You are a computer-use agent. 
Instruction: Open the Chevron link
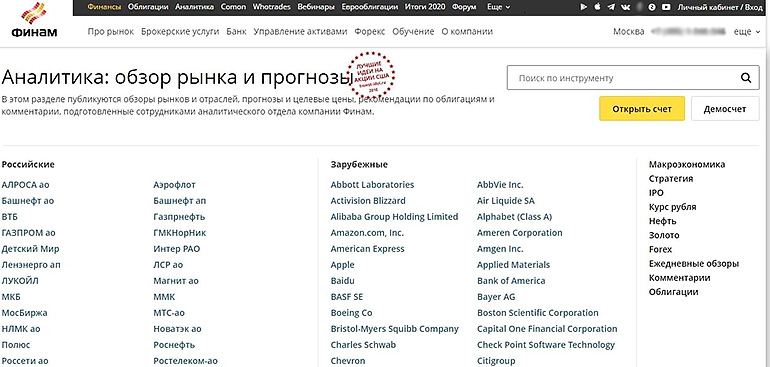348,361
